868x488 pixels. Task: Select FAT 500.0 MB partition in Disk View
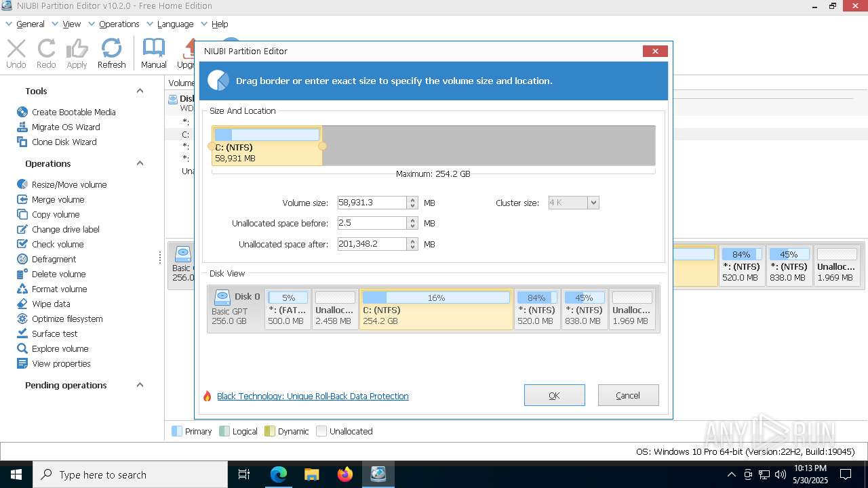point(288,308)
